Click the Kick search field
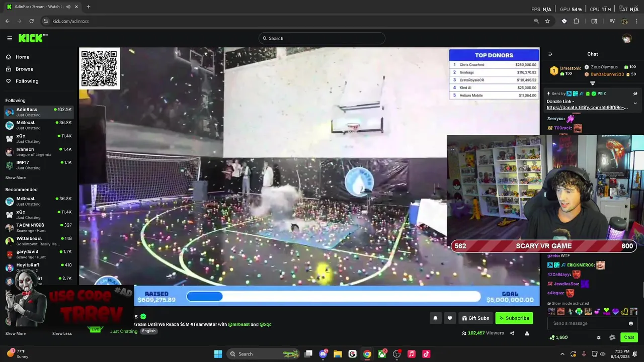 pyautogui.click(x=322, y=38)
